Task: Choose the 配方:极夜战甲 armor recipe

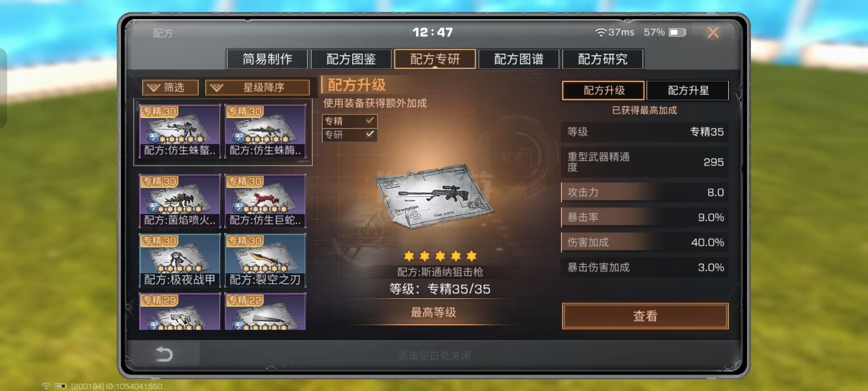Action: (x=180, y=260)
